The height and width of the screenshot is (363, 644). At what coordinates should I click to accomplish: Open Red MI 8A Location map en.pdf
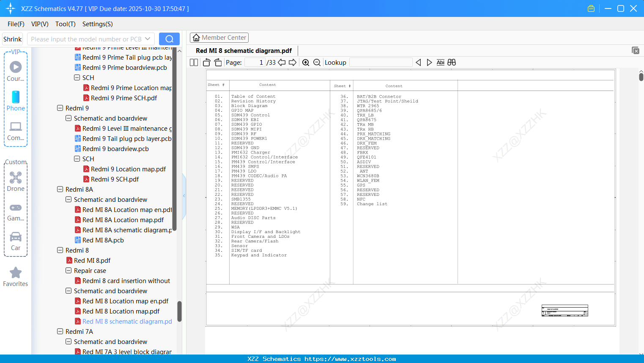click(127, 210)
